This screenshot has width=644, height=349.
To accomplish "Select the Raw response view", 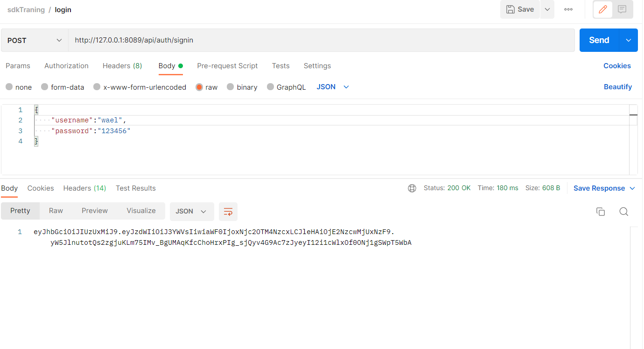I will point(56,211).
